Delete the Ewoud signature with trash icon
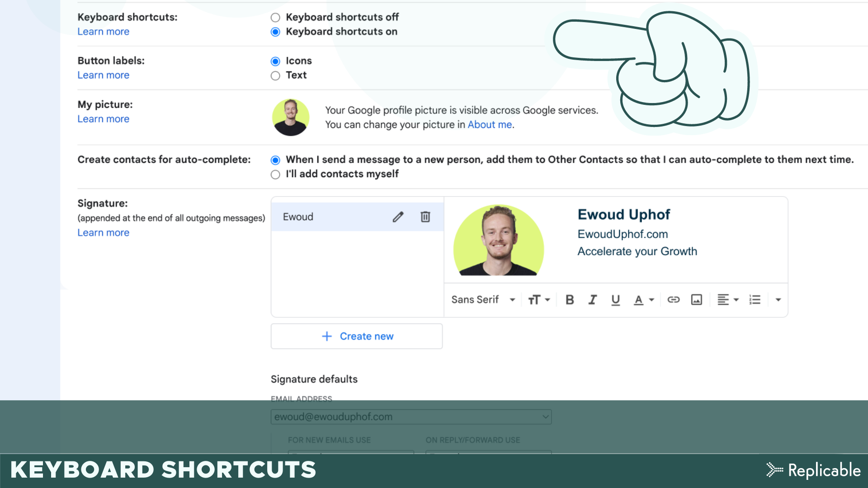This screenshot has height=488, width=868. coord(425,217)
